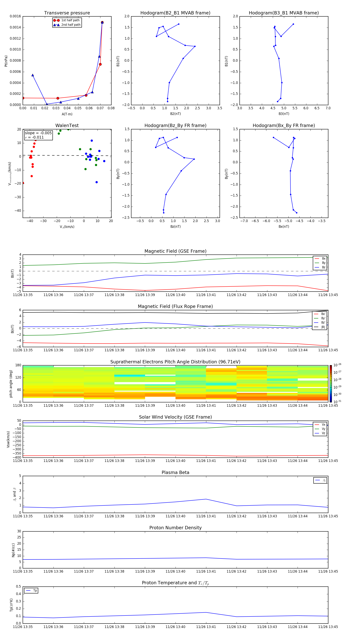Click the 'B3(nT)' x-axis label
This screenshot has width=351, height=644.
[284, 114]
